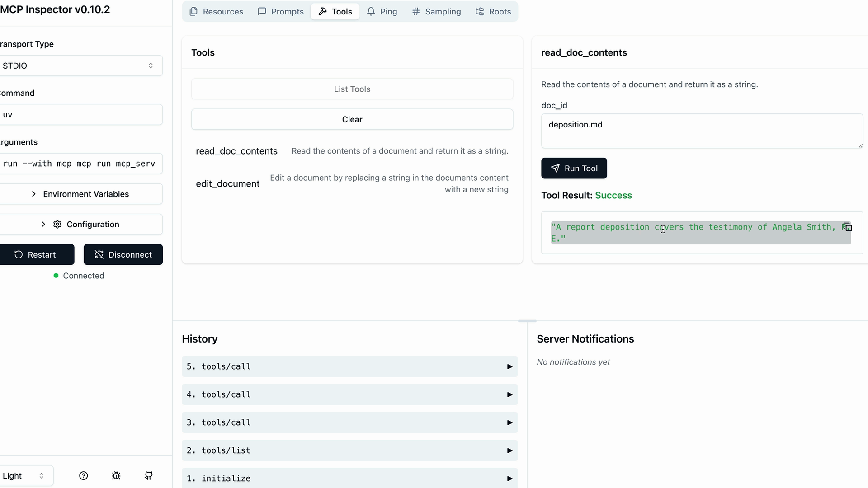Screen dimensions: 868x488
Task: Click the Configuration gear icon
Action: point(57,224)
